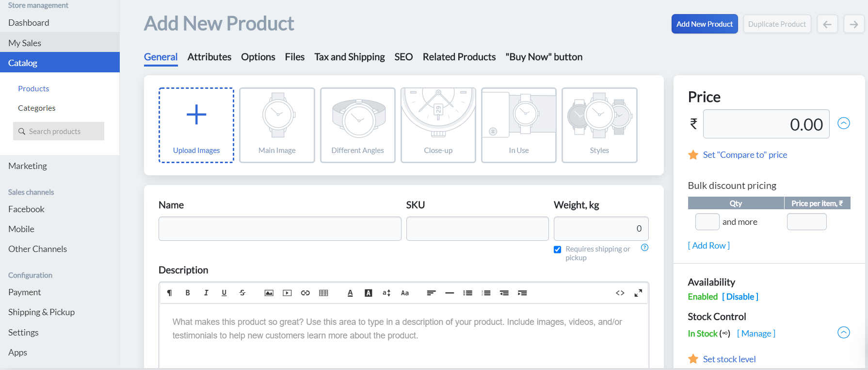Click the insert link icon
Image resolution: width=868 pixels, height=370 pixels.
click(305, 293)
